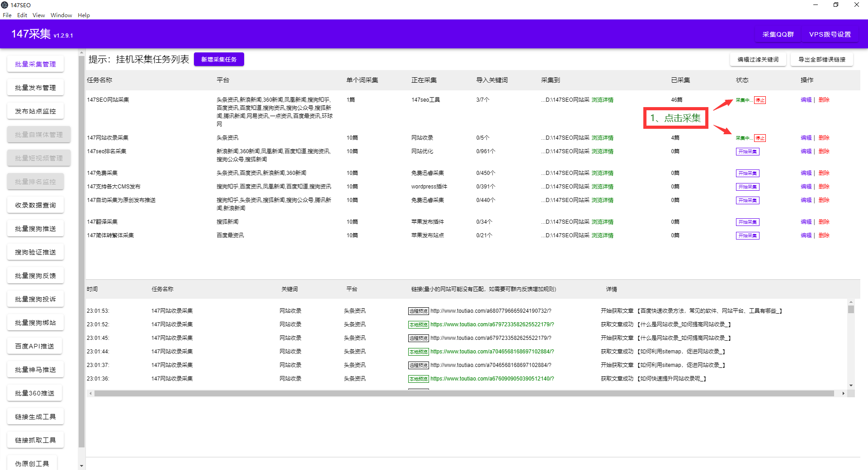
Task: Edit the 147支持各大CMS发布 task
Action: 806,187
